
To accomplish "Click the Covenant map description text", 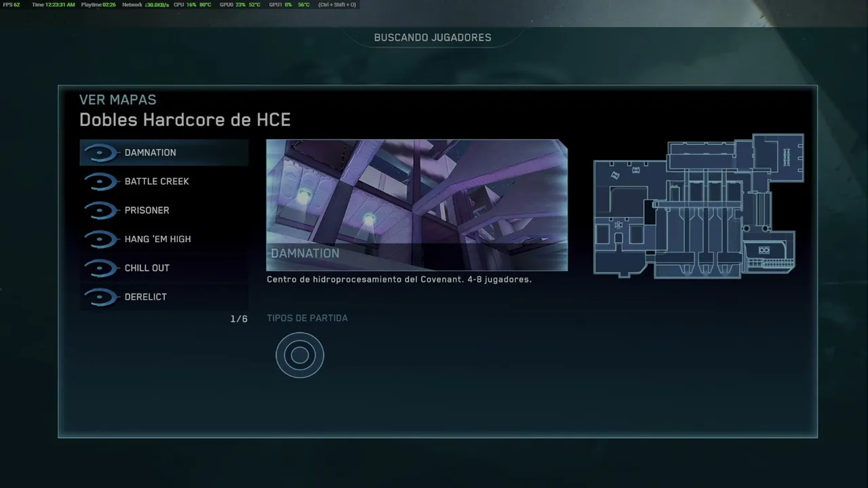I will [x=399, y=279].
